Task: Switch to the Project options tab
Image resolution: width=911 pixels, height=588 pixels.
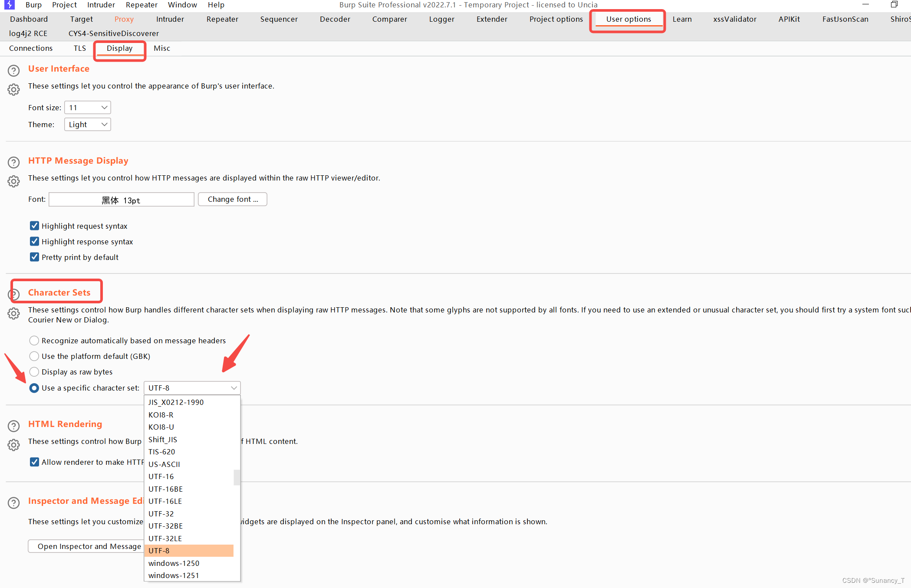Action: (556, 19)
